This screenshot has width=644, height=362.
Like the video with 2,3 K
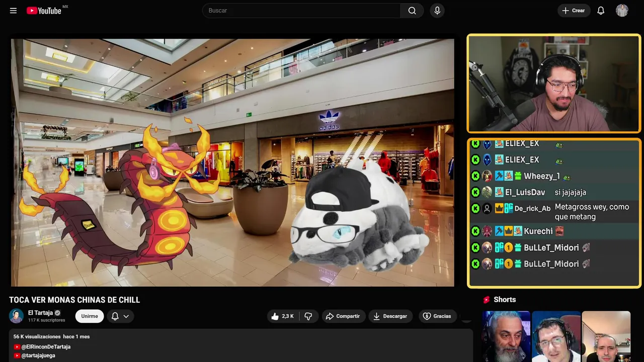tap(282, 316)
